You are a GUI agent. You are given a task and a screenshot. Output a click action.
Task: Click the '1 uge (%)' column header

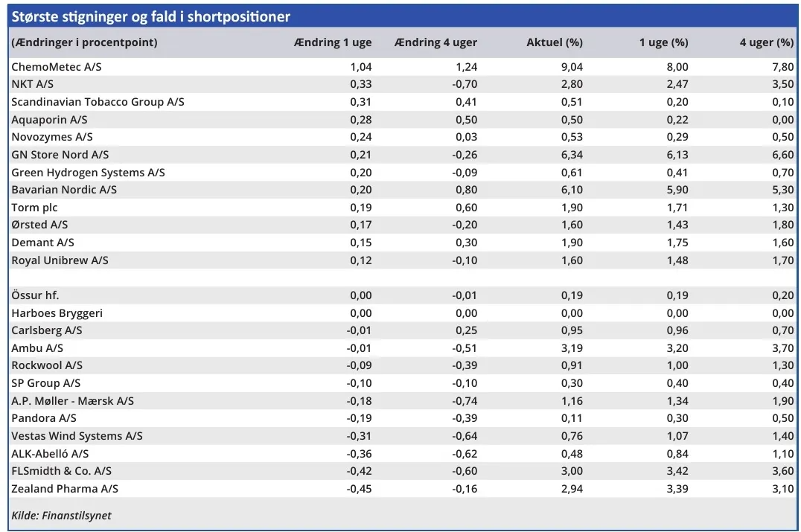pos(663,42)
